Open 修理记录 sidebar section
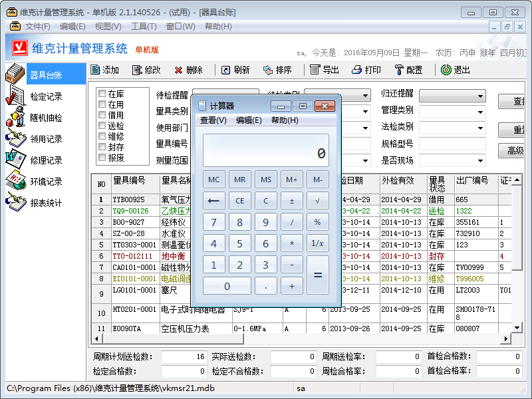This screenshot has height=399, width=532. point(45,160)
